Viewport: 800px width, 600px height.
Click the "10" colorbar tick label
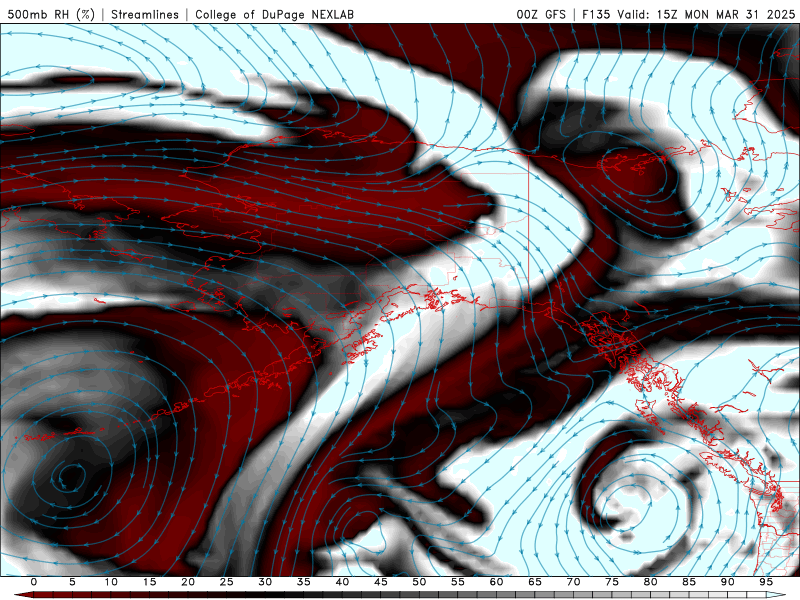pyautogui.click(x=111, y=582)
